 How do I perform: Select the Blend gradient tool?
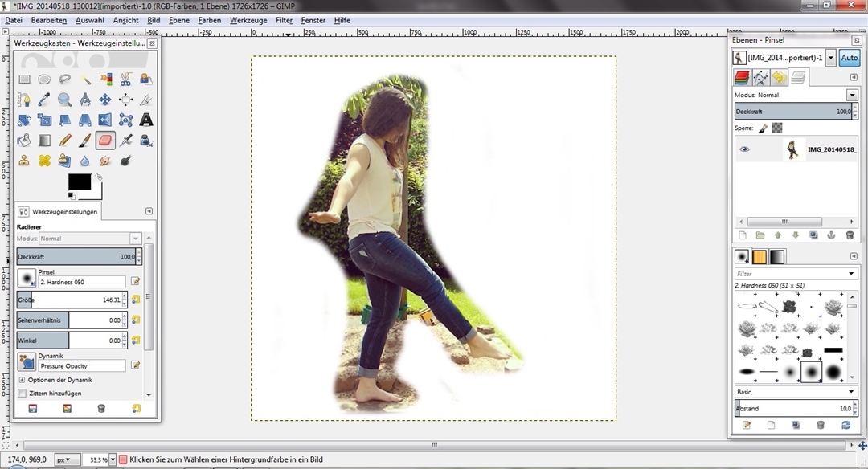[44, 141]
